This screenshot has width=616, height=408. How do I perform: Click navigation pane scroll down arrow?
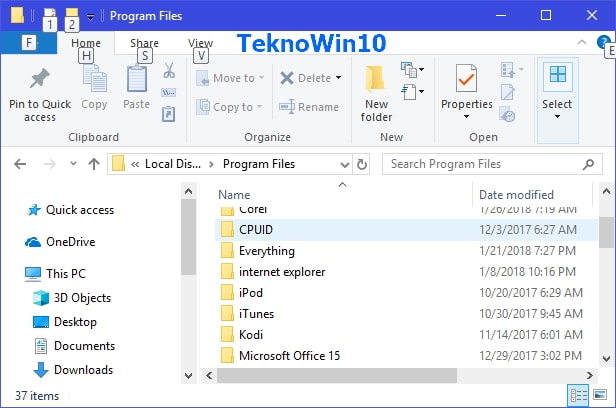point(189,375)
